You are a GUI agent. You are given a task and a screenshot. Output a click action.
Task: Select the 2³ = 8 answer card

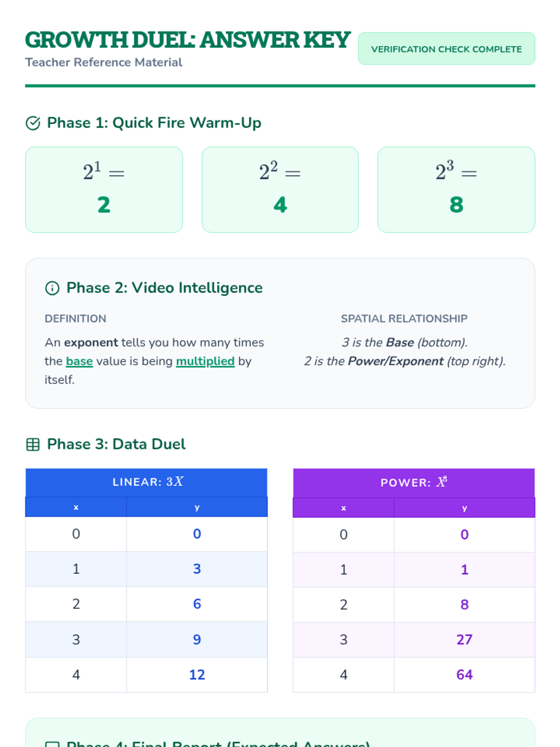coord(456,190)
